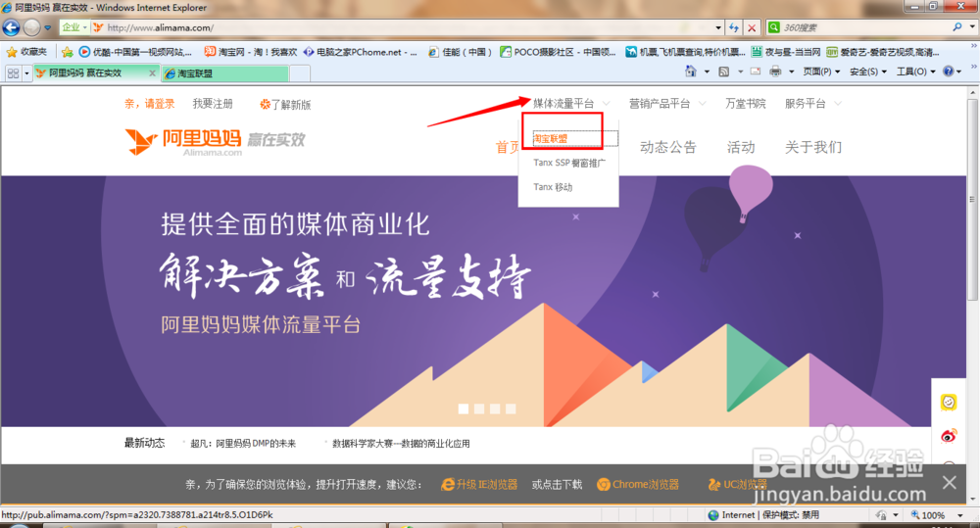Click 升级IE浏览器 upgrade link
This screenshot has height=528, width=980.
point(479,484)
